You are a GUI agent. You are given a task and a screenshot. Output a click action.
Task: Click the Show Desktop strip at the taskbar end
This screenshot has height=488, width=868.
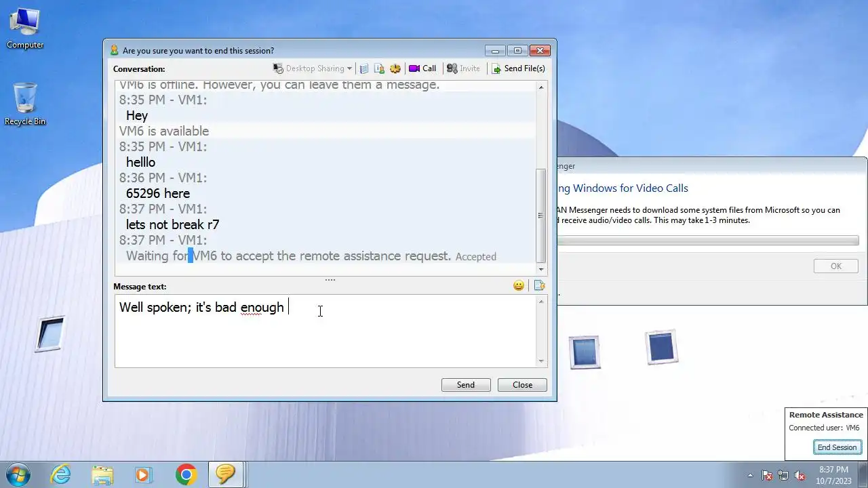click(863, 474)
